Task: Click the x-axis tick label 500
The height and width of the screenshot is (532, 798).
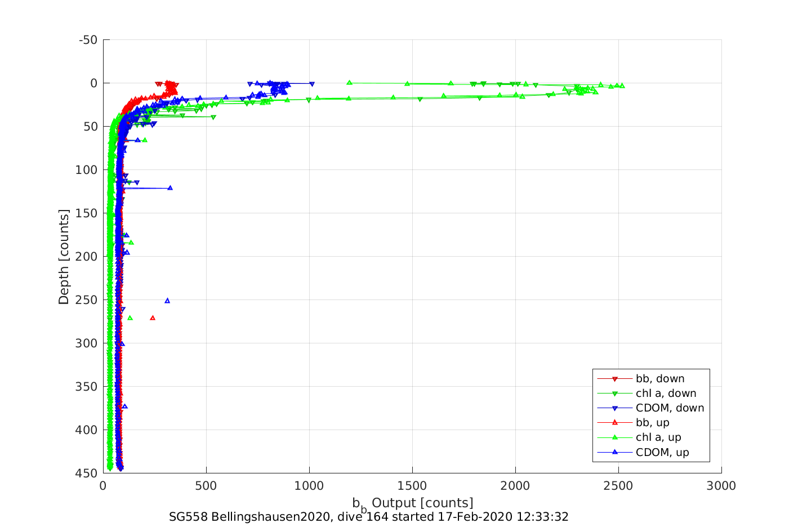Action: point(206,486)
